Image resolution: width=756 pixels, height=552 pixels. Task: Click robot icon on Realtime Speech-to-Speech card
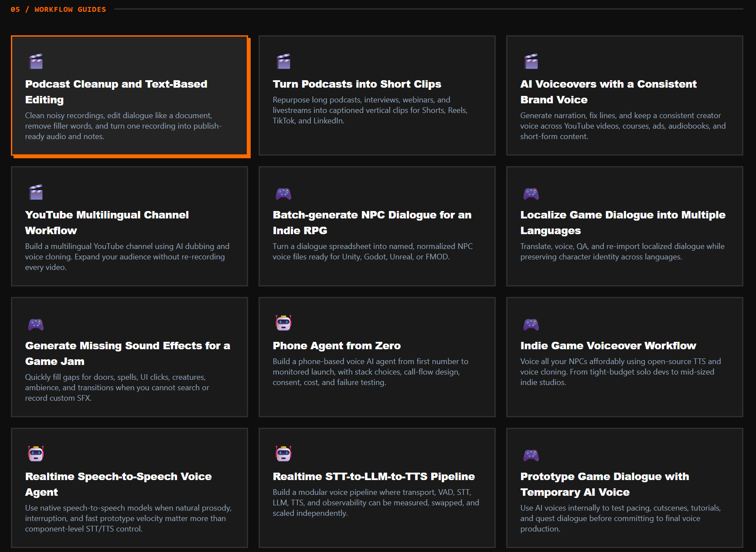tap(36, 453)
